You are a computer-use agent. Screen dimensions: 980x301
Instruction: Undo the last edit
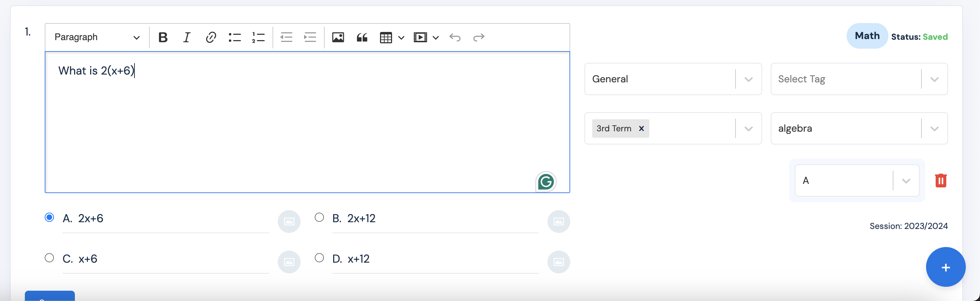pyautogui.click(x=455, y=37)
